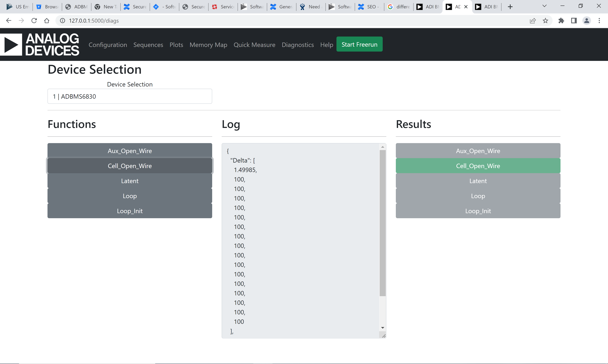Image resolution: width=608 pixels, height=364 pixels.
Task: Open the Chrome three-dot menu
Action: tap(600, 21)
